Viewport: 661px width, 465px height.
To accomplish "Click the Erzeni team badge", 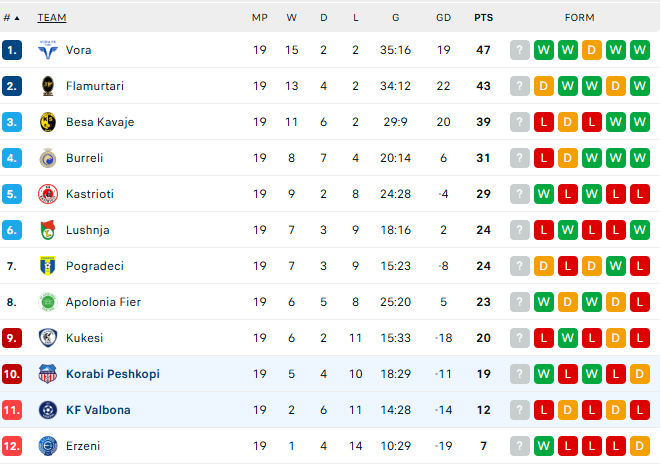I will pos(47,446).
